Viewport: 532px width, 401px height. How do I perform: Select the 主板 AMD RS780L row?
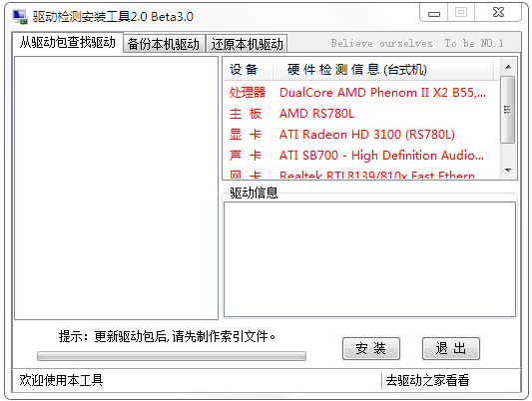tap(361, 114)
